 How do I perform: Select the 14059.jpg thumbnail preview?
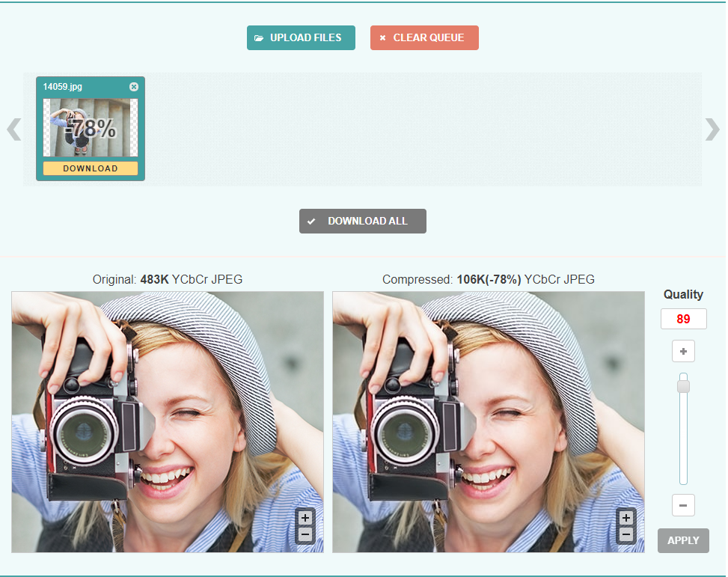pos(90,127)
